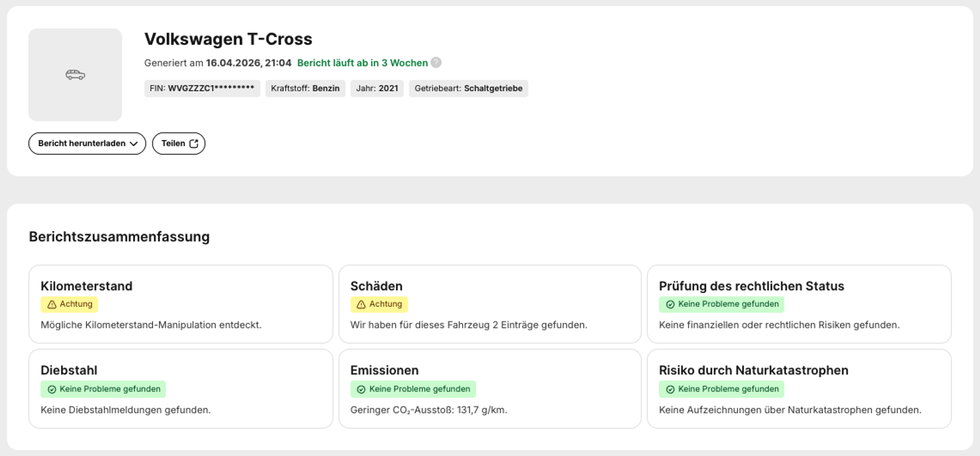980x456 pixels.
Task: Click the Emissionen card title
Action: click(x=384, y=370)
